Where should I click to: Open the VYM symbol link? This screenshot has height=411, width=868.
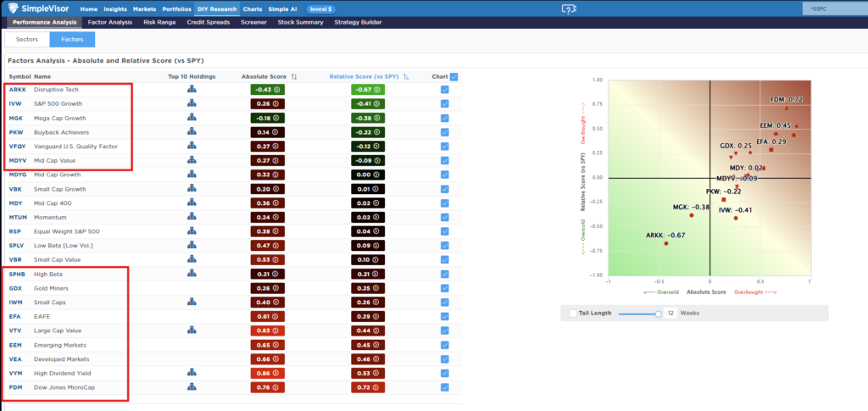16,373
